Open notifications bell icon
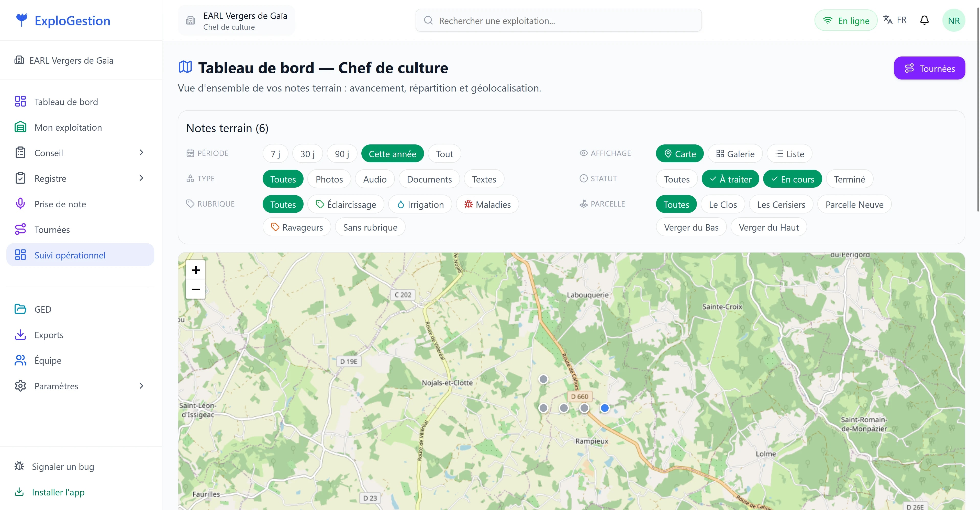 click(925, 20)
